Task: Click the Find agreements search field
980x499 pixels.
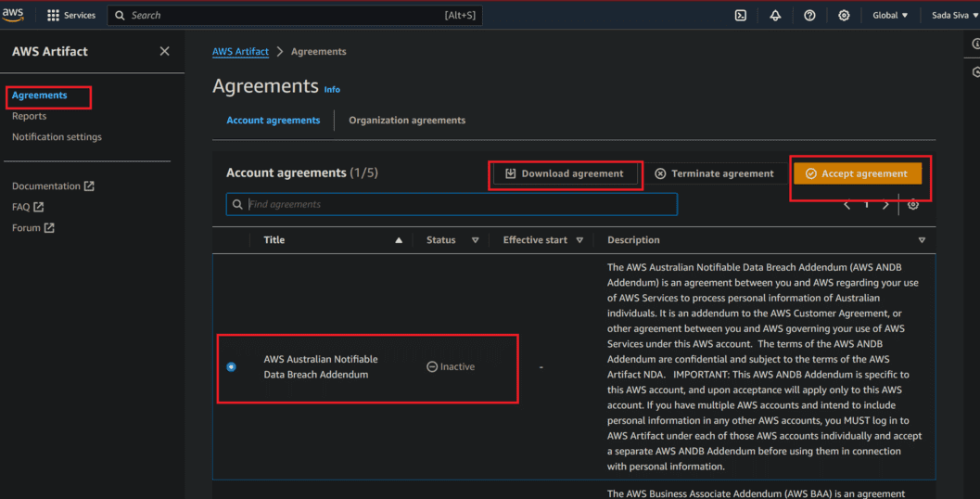Action: [x=452, y=204]
